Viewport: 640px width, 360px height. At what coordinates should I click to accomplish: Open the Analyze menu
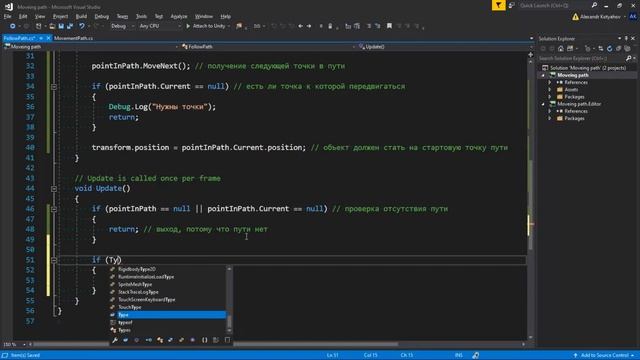[x=179, y=16]
